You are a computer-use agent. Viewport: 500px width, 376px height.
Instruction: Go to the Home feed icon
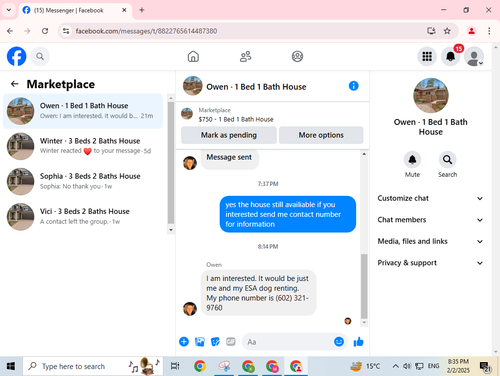tap(193, 56)
